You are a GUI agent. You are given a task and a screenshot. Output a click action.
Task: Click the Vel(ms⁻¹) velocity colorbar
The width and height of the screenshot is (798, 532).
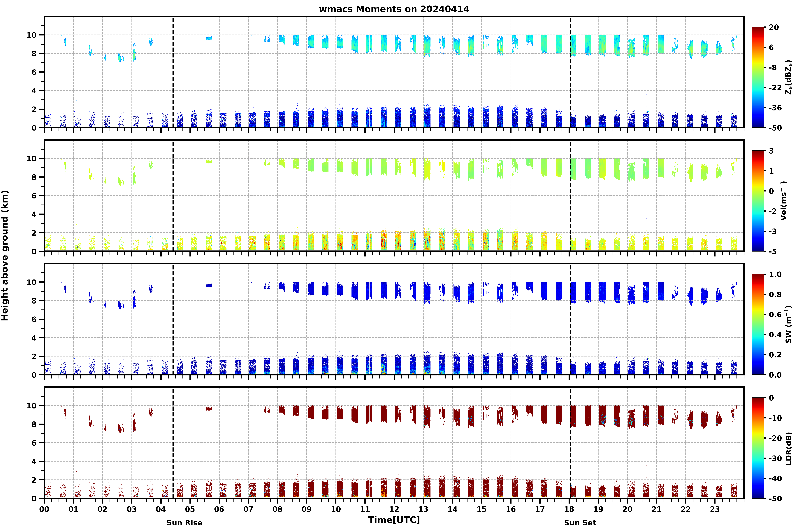click(758, 201)
